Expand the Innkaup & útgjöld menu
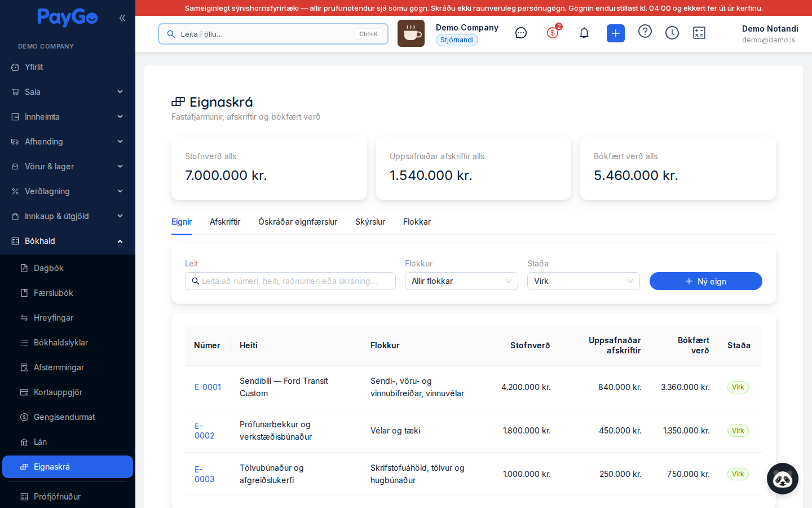The width and height of the screenshot is (812, 508). tap(68, 216)
